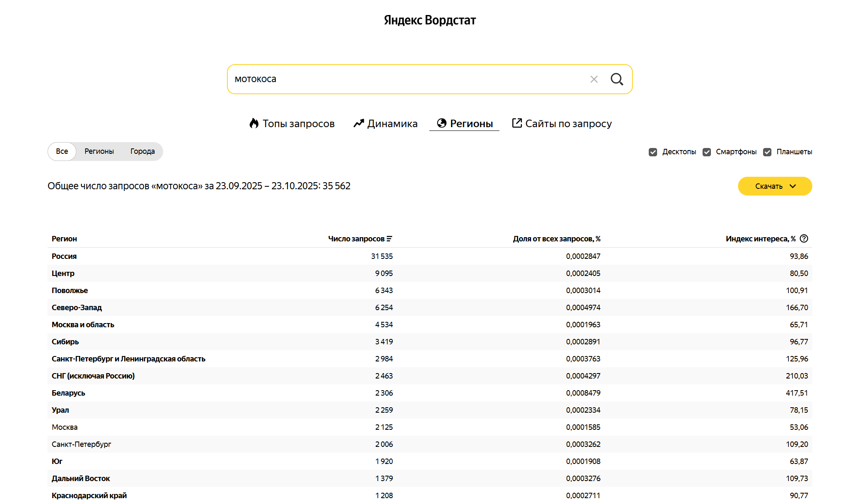Select the Топы запросов flame icon
Image resolution: width=844 pixels, height=504 pixels.
click(x=255, y=123)
